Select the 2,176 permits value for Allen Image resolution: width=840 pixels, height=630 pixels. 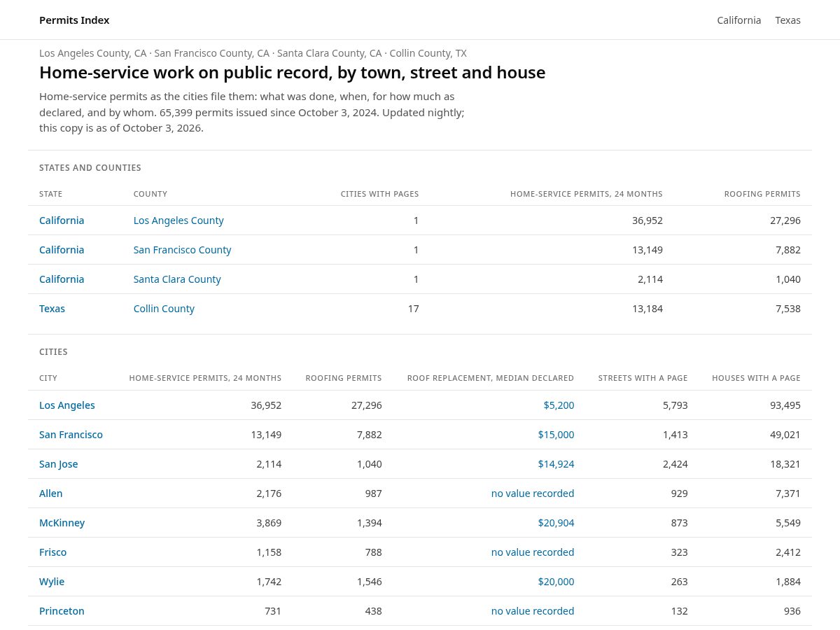coord(269,493)
